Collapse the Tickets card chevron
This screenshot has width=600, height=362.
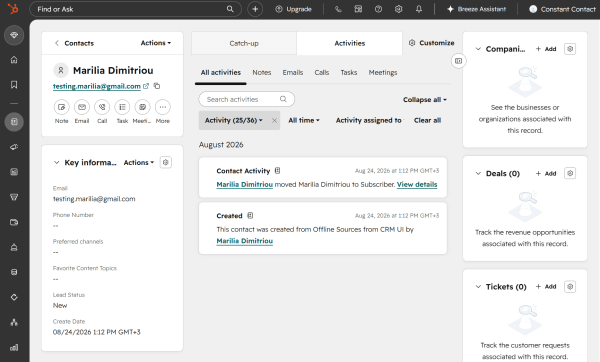tap(478, 287)
